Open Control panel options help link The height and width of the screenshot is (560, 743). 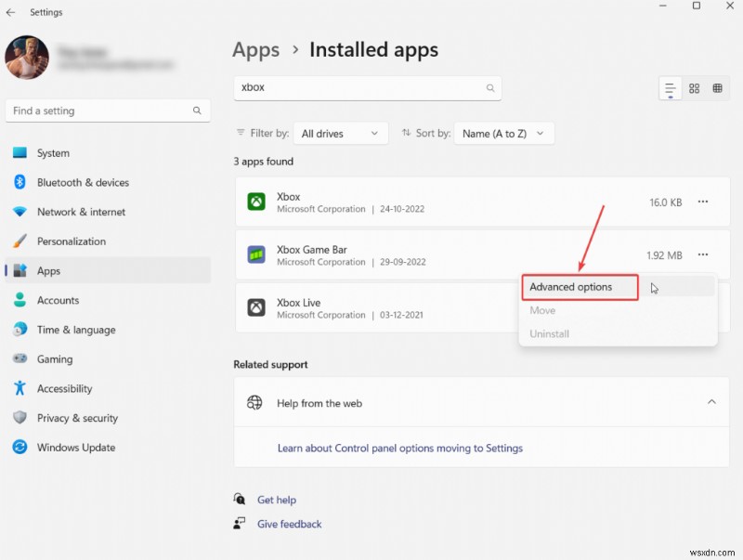tap(399, 448)
